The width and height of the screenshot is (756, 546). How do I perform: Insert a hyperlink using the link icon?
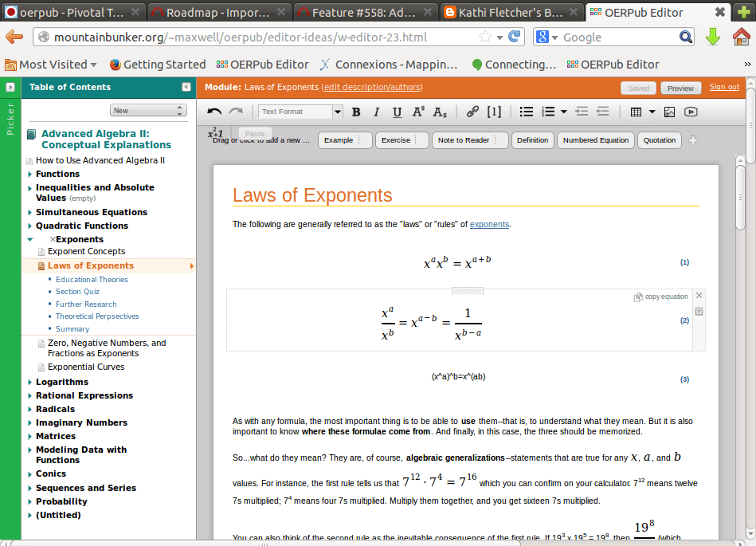point(472,112)
